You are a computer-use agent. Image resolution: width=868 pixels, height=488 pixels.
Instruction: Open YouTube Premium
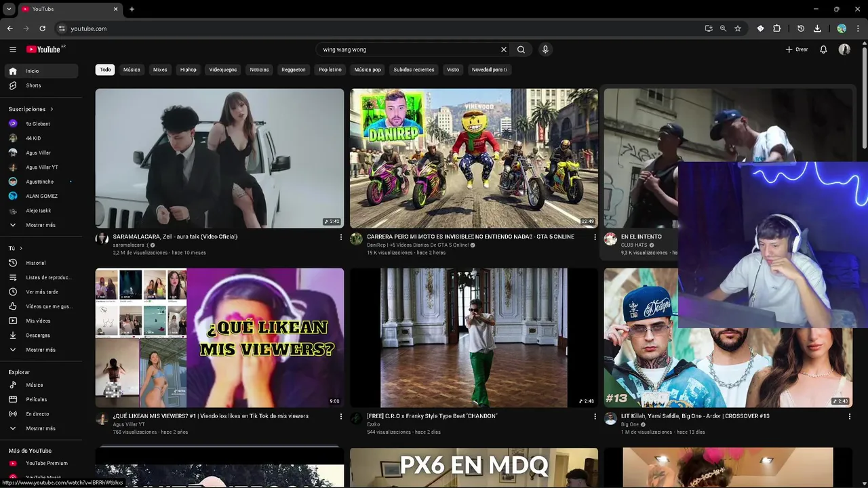41,464
